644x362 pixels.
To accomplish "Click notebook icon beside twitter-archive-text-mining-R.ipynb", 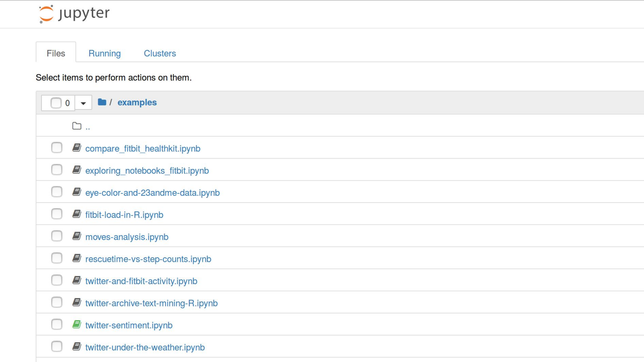I will [77, 302].
